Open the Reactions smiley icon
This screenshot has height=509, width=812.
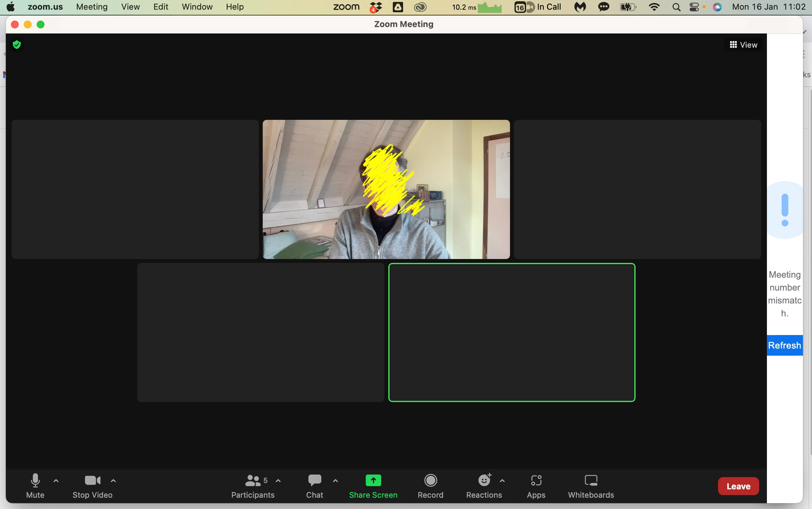484,480
